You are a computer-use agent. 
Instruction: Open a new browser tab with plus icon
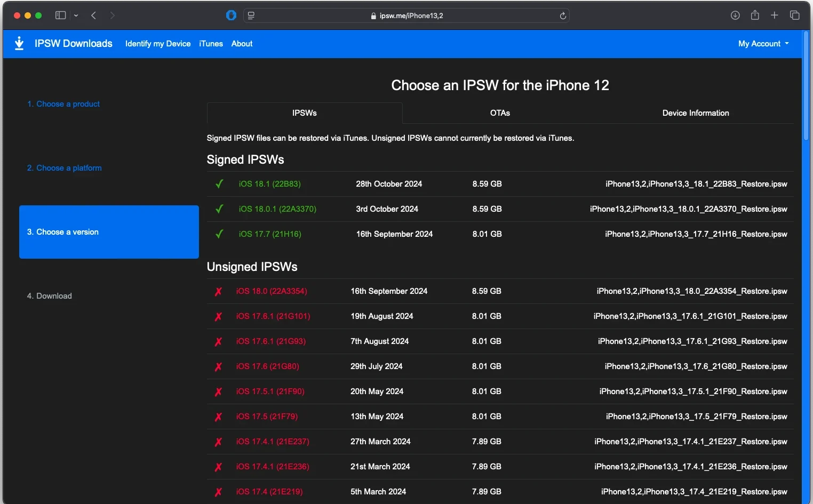774,15
